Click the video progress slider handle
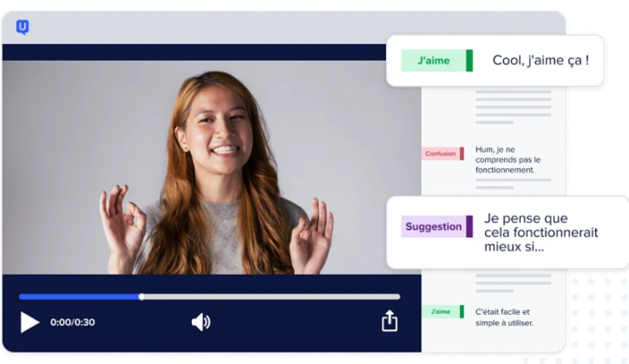 click(x=142, y=296)
